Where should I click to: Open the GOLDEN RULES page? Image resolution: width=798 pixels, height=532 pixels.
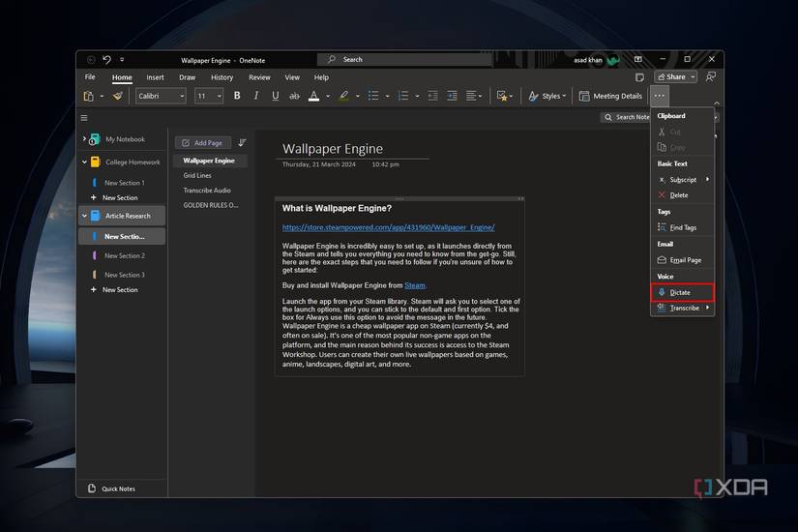pyautogui.click(x=210, y=205)
